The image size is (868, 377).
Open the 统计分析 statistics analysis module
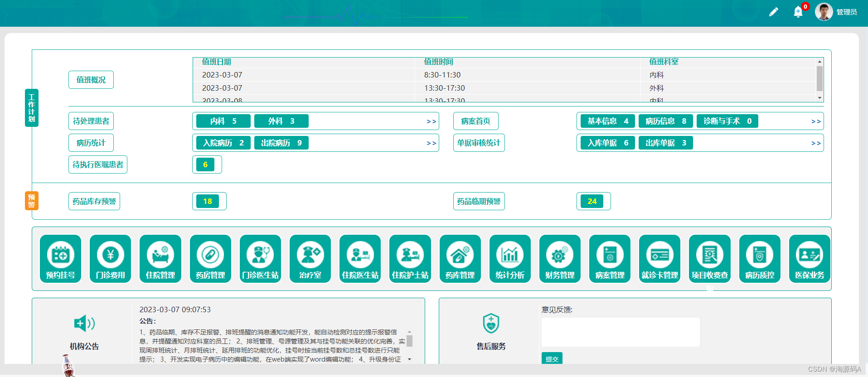(510, 259)
